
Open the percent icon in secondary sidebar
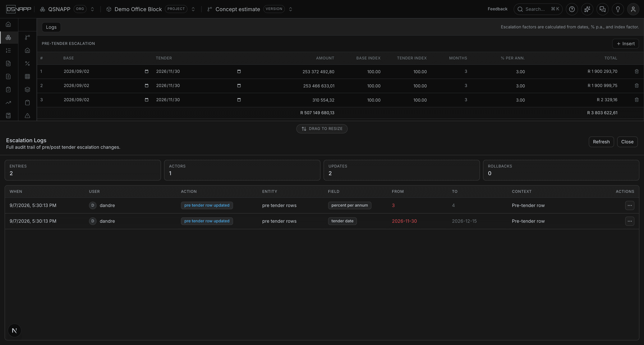27,63
